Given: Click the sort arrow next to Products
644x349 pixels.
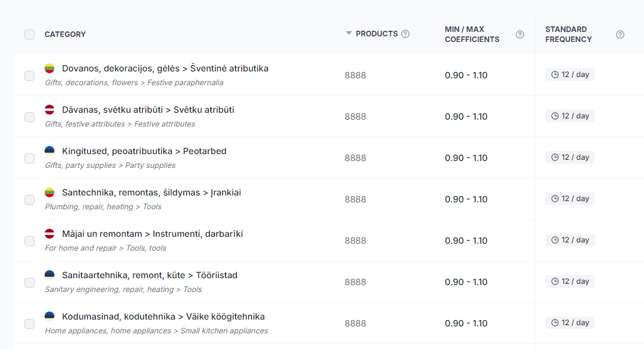Looking at the screenshot, I should (x=349, y=33).
